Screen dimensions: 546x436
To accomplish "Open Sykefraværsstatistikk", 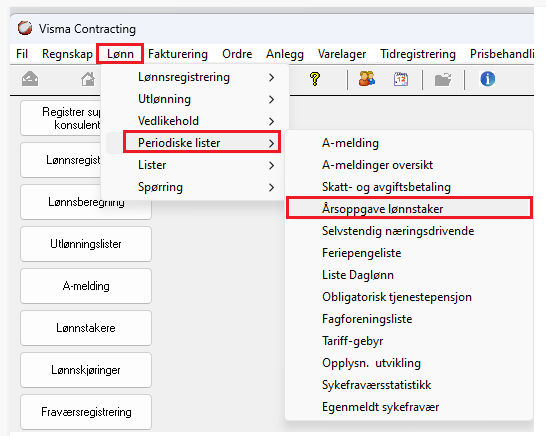I will point(409,385).
